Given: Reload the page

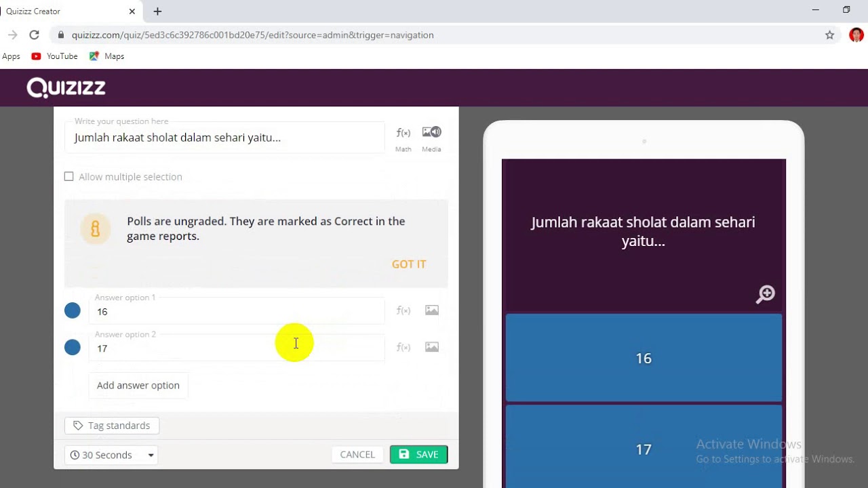Looking at the screenshot, I should (34, 35).
